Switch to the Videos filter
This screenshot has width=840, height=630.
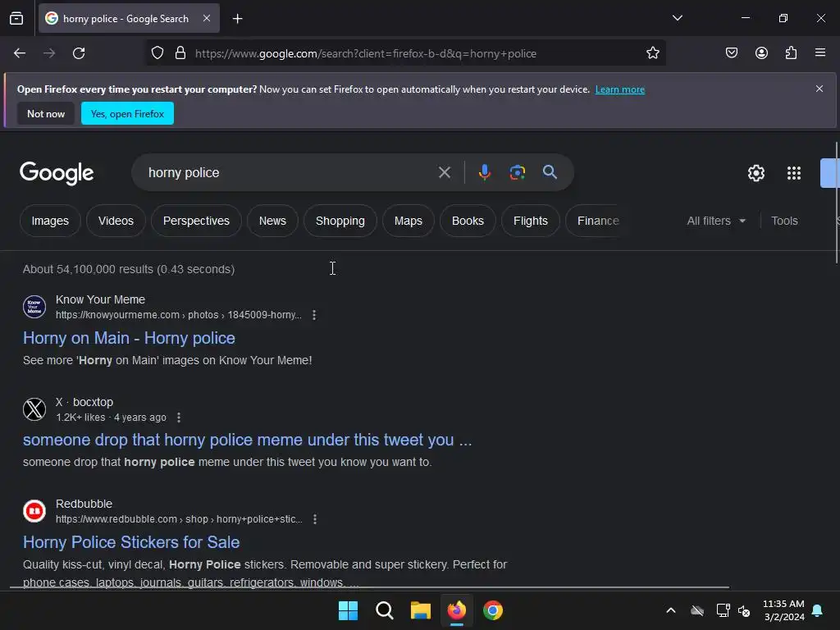[116, 221]
